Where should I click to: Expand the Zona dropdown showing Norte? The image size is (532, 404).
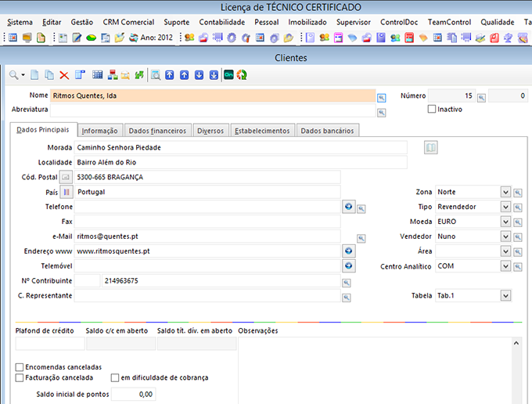point(505,192)
